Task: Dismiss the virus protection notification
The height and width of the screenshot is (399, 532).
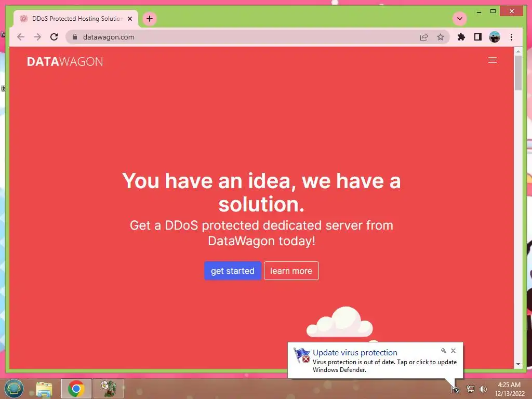Action: pos(453,351)
